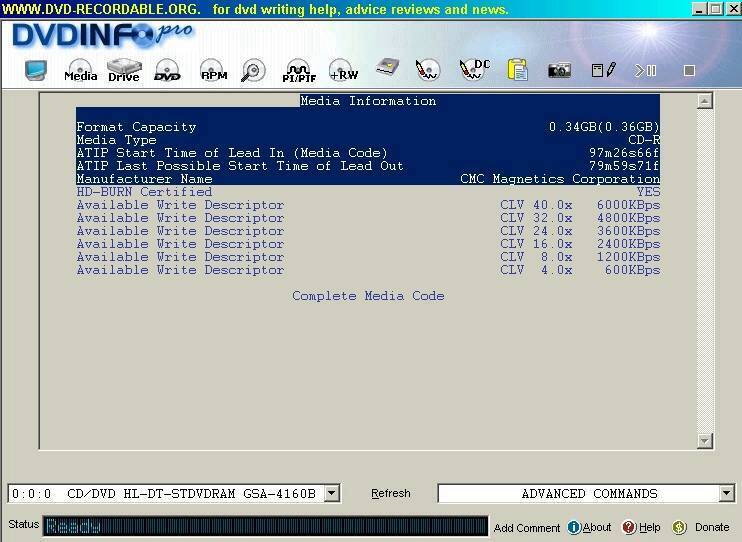742x542 pixels.
Task: Open the PI/PIF error scan
Action: click(299, 71)
